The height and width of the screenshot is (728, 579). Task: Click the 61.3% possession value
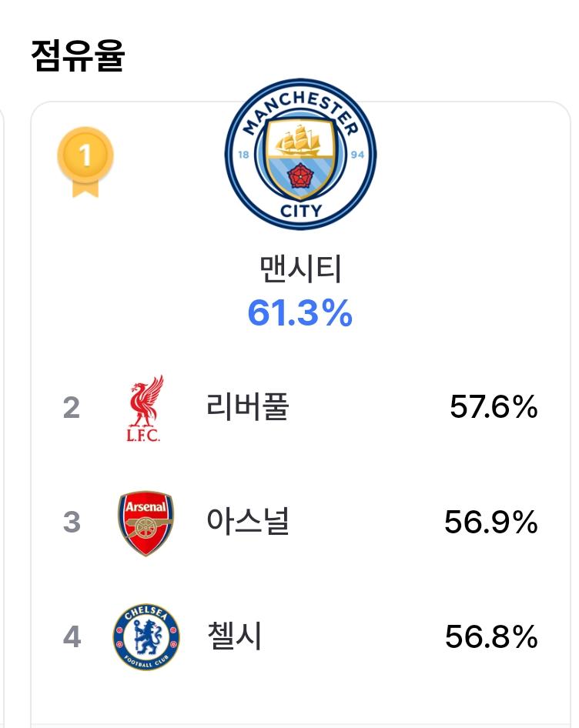tap(300, 313)
